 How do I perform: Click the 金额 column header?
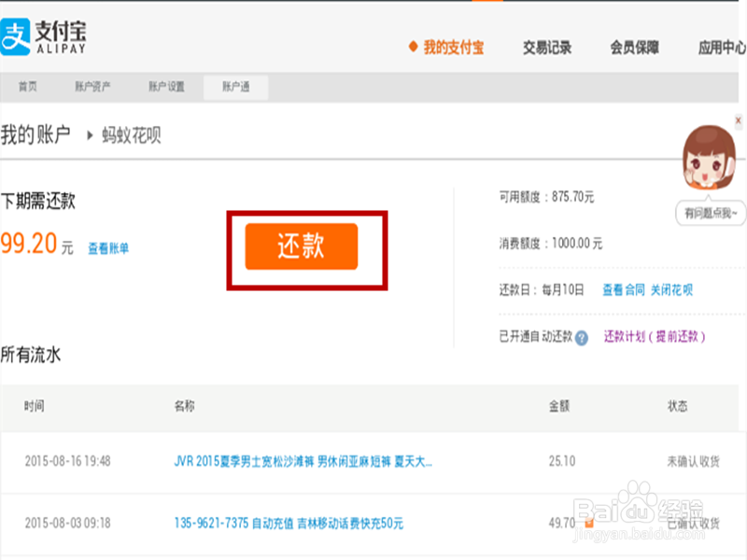point(559,406)
